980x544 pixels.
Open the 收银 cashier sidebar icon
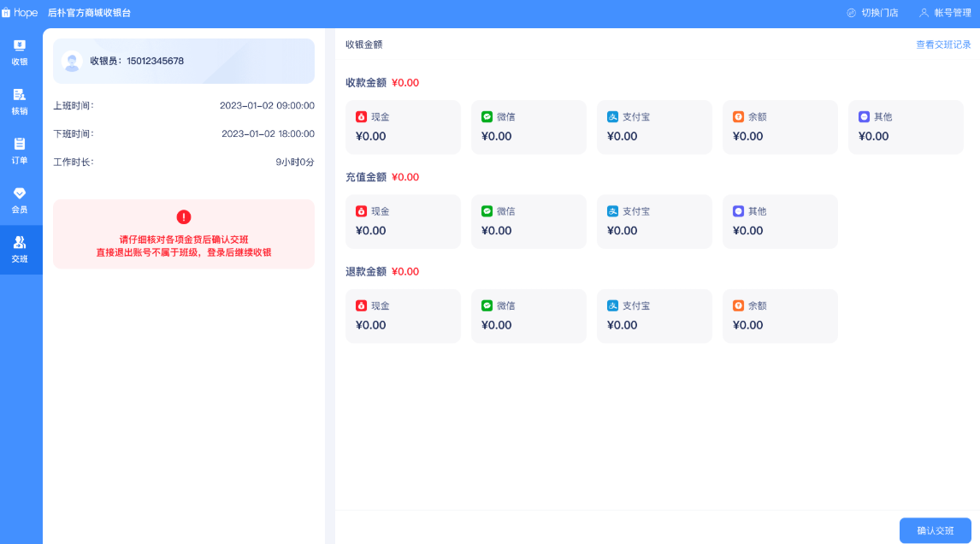(20, 46)
